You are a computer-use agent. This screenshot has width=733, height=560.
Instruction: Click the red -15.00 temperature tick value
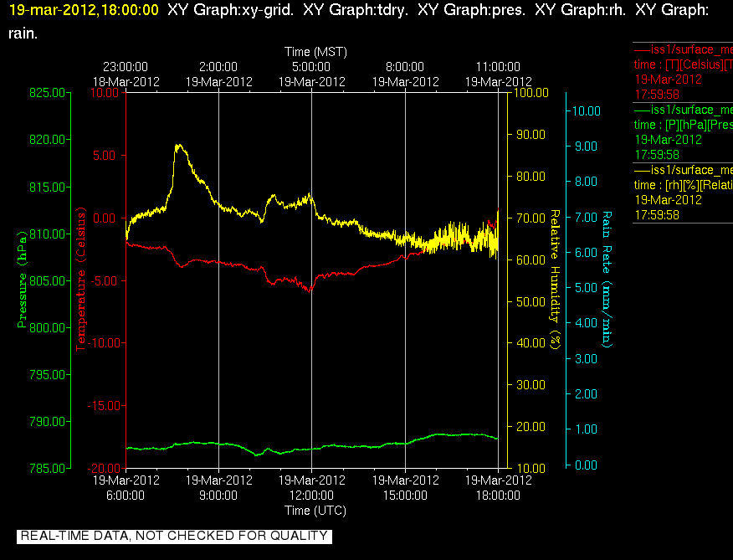tap(105, 406)
